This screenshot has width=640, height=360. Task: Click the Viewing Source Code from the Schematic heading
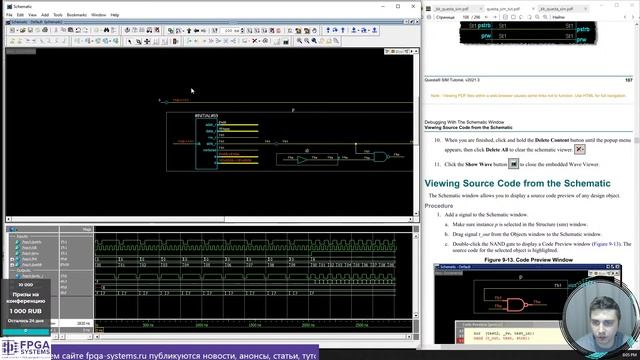pos(517,183)
